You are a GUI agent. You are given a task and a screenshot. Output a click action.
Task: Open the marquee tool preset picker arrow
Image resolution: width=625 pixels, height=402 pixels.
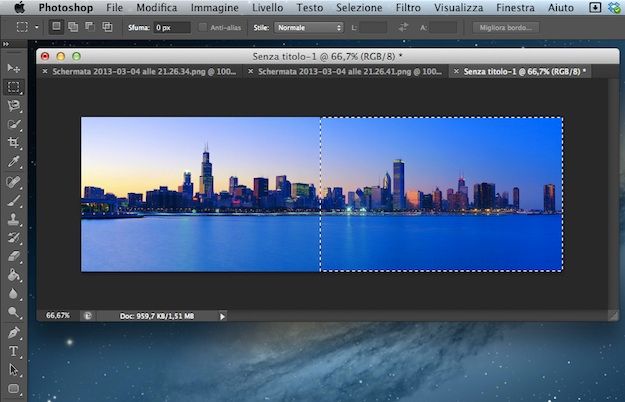37,28
